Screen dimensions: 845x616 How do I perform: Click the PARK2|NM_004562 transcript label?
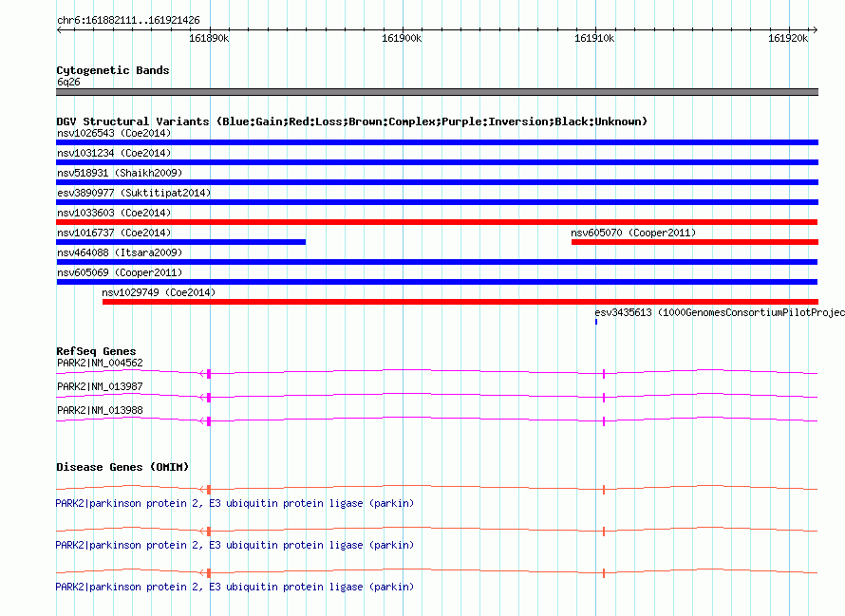pos(101,364)
